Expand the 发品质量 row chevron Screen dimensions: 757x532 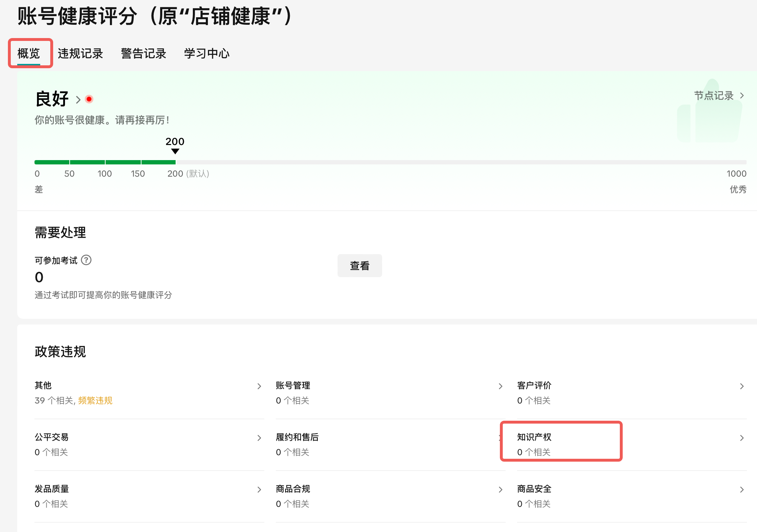(259, 490)
